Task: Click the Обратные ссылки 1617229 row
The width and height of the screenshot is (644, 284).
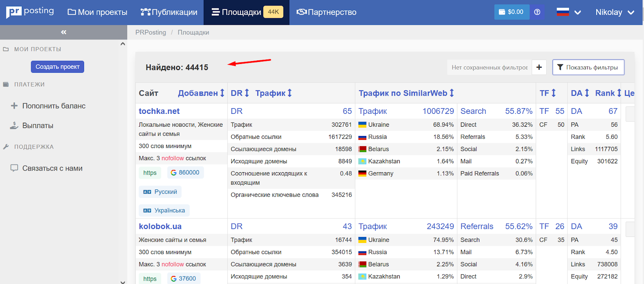Action: pyautogui.click(x=291, y=137)
